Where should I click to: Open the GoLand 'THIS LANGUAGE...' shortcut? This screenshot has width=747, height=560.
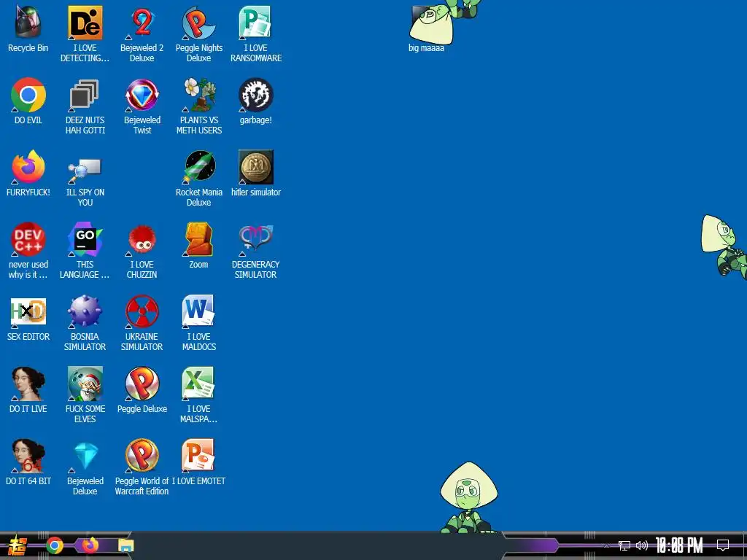coord(85,251)
